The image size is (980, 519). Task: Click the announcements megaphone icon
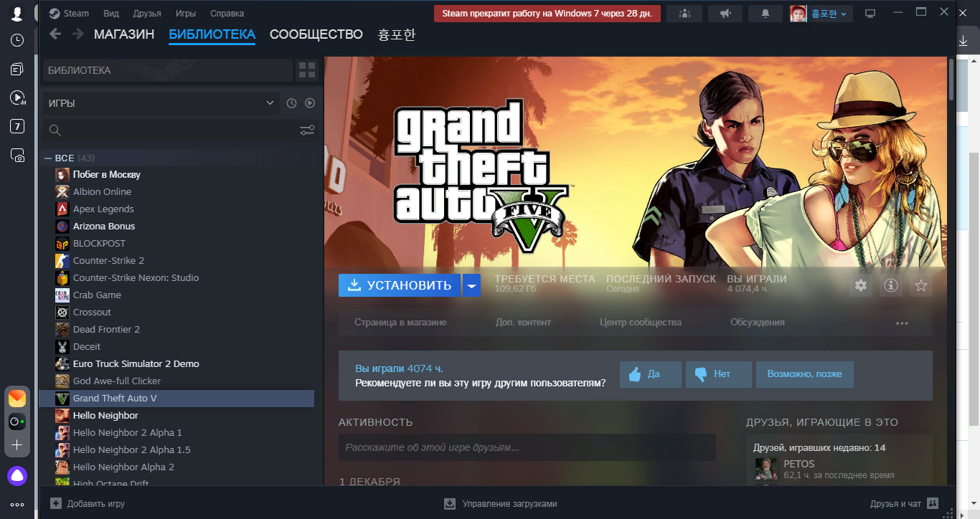pyautogui.click(x=725, y=14)
